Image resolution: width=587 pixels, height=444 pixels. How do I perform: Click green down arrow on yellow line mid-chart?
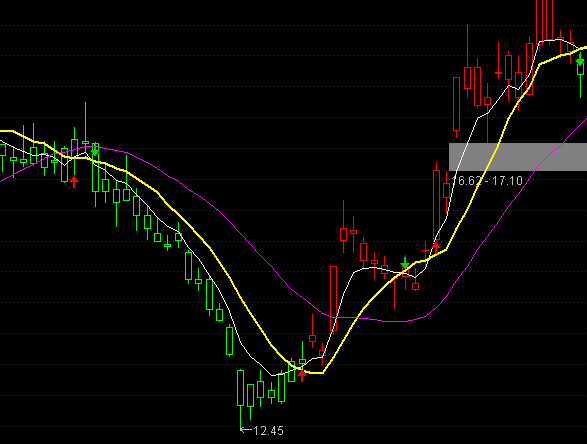405,264
